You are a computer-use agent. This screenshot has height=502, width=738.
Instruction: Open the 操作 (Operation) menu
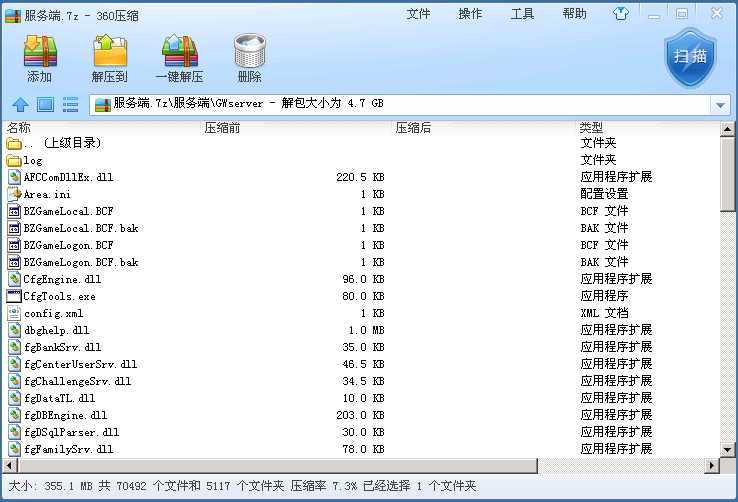click(x=470, y=14)
